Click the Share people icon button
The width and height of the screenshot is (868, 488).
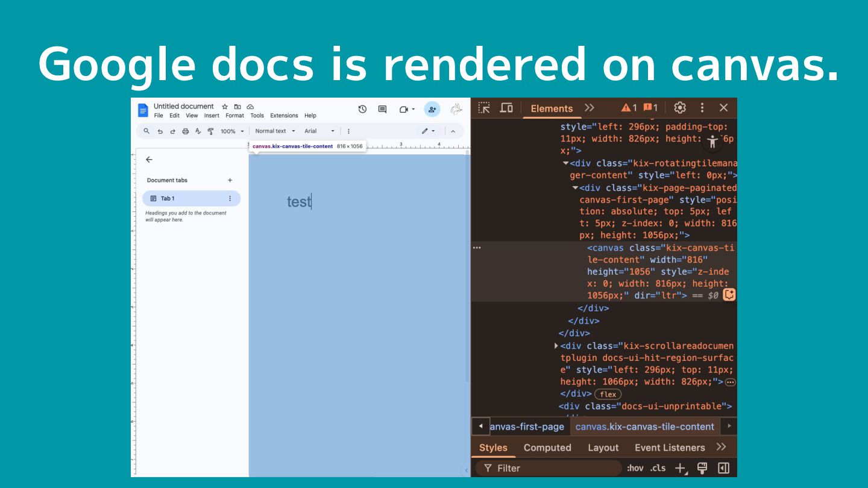(432, 109)
